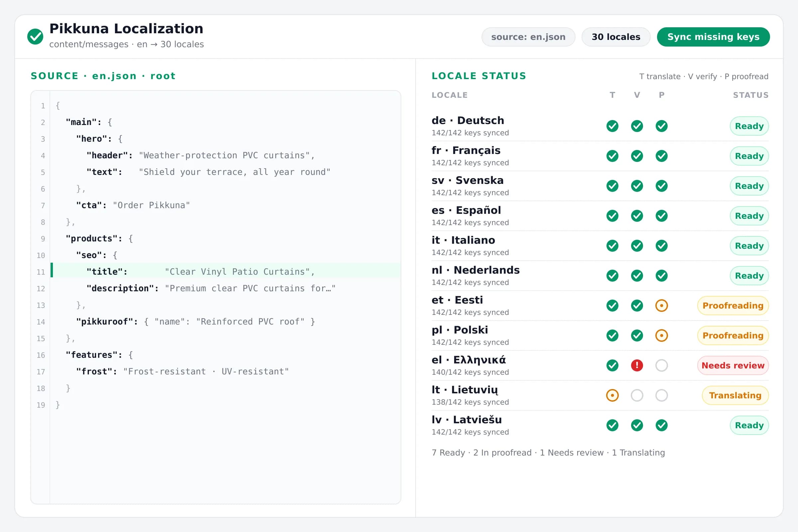Viewport: 798px width, 532px height.
Task: Click line number 1 in the gutter
Action: pyautogui.click(x=43, y=106)
